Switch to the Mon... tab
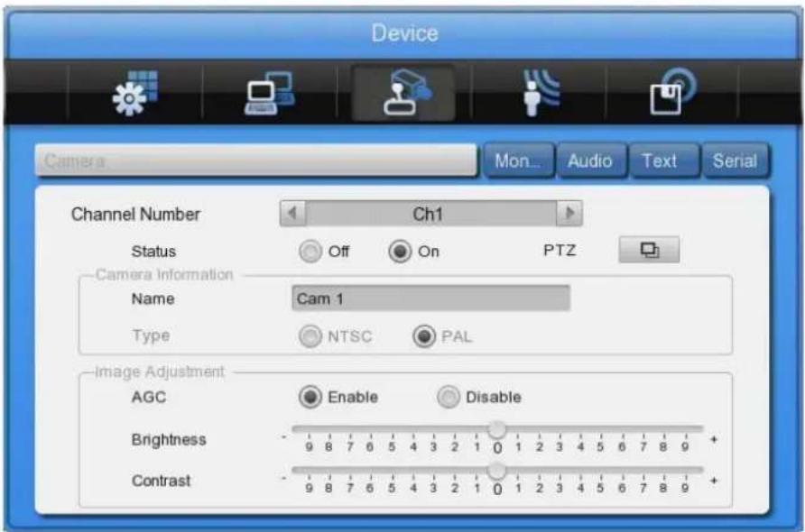Viewport: 805px width, 532px height. pyautogui.click(x=518, y=161)
